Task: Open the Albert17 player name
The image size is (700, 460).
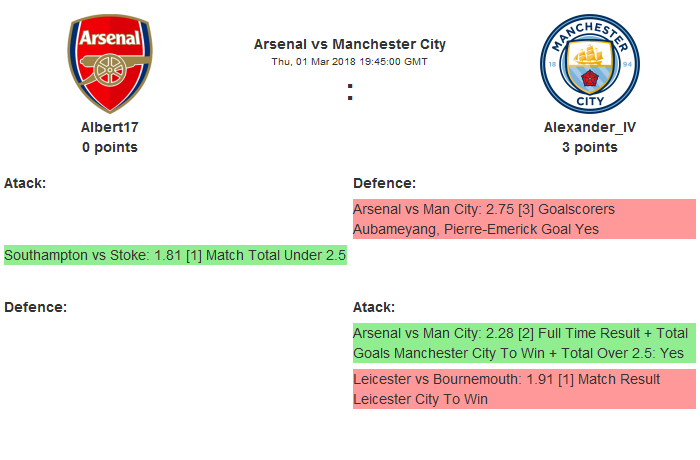Action: point(110,128)
